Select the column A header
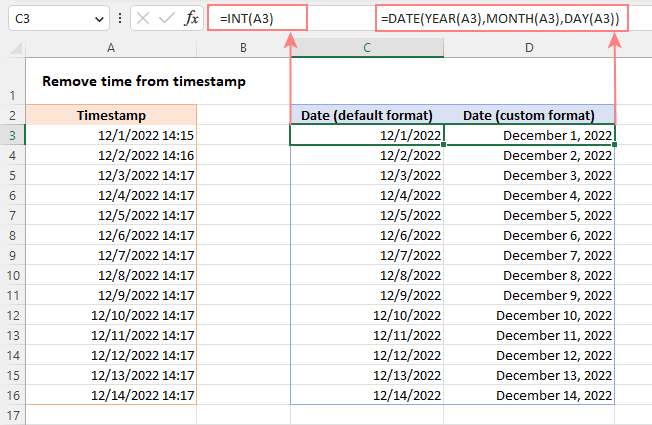652x425 pixels. tap(110, 48)
